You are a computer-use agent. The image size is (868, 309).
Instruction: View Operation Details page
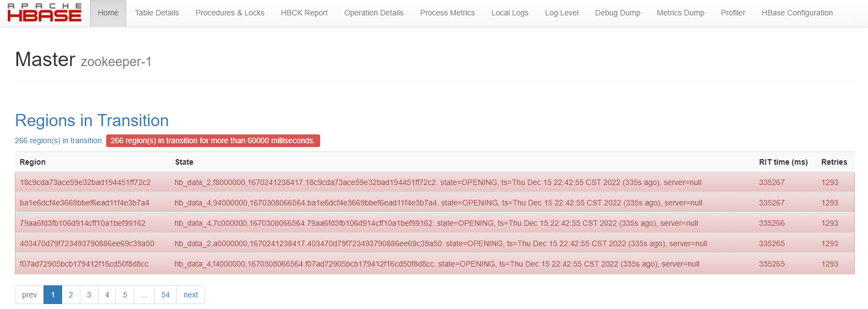point(373,13)
